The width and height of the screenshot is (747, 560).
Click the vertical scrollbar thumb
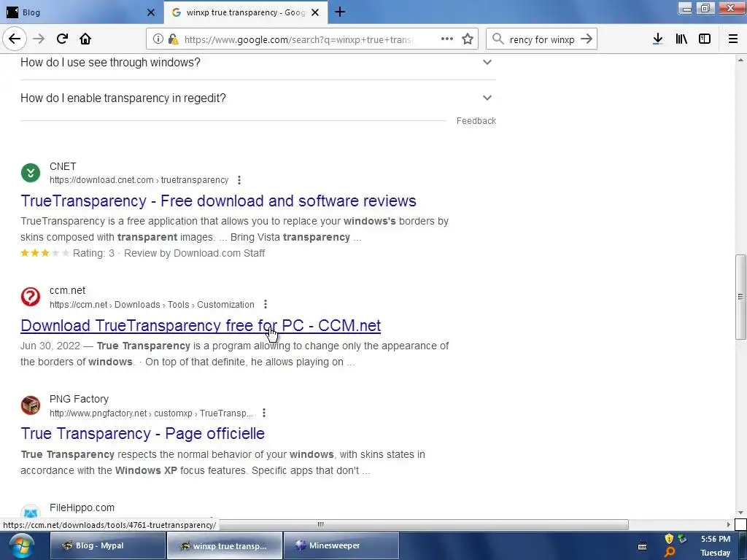(x=740, y=297)
